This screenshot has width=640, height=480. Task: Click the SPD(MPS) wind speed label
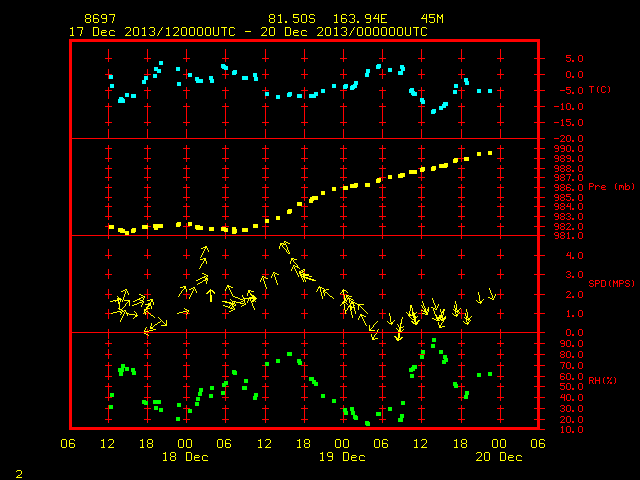tap(611, 283)
